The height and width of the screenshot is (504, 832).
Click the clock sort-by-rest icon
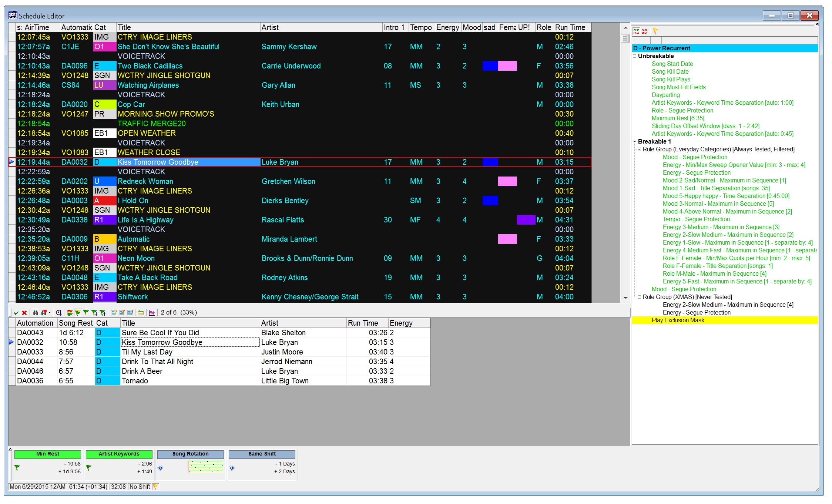[x=58, y=313]
